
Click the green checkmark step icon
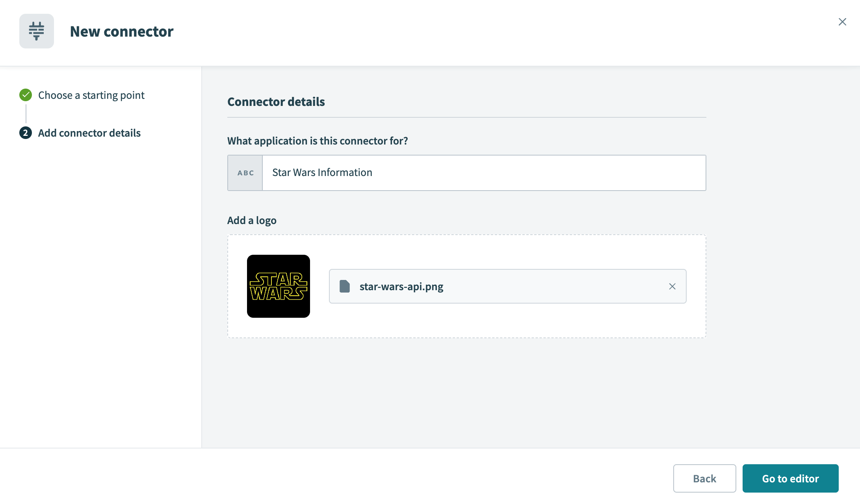26,95
